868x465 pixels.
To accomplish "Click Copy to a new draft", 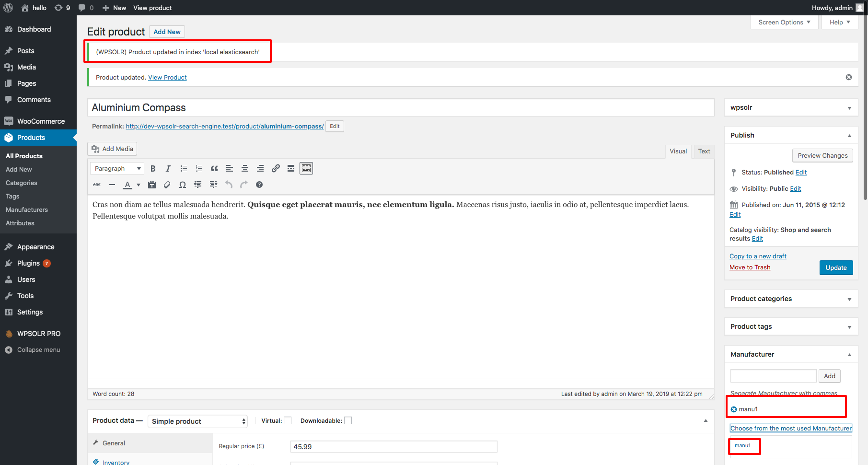I will (758, 256).
